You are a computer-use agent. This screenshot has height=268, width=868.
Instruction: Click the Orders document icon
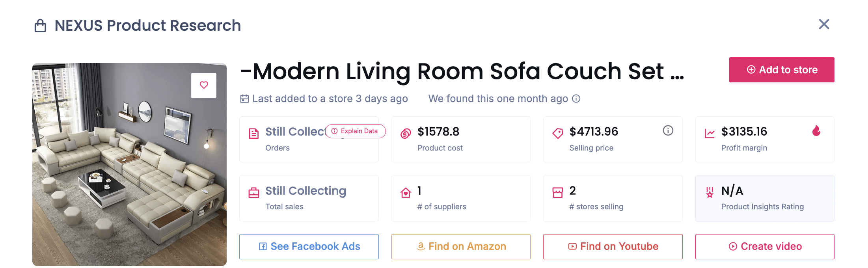click(x=254, y=134)
